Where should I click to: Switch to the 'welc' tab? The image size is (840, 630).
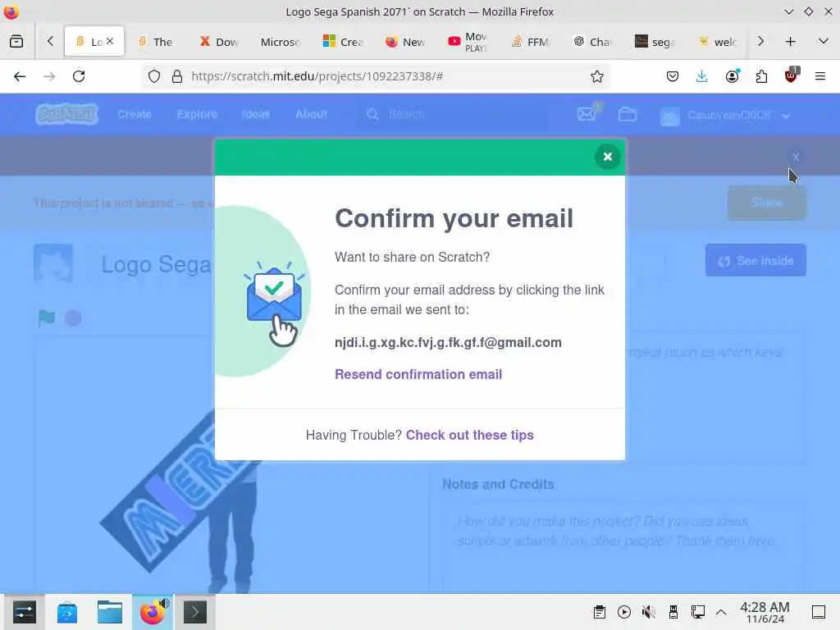[718, 41]
